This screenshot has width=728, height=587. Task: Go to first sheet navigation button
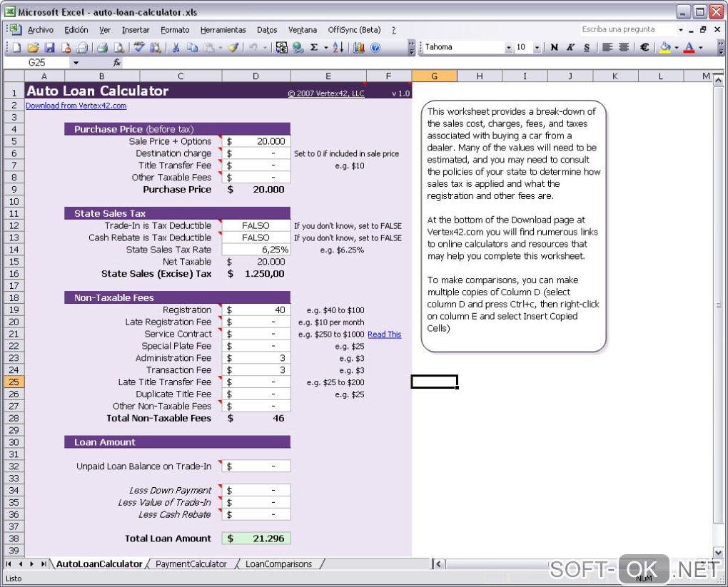click(x=9, y=563)
